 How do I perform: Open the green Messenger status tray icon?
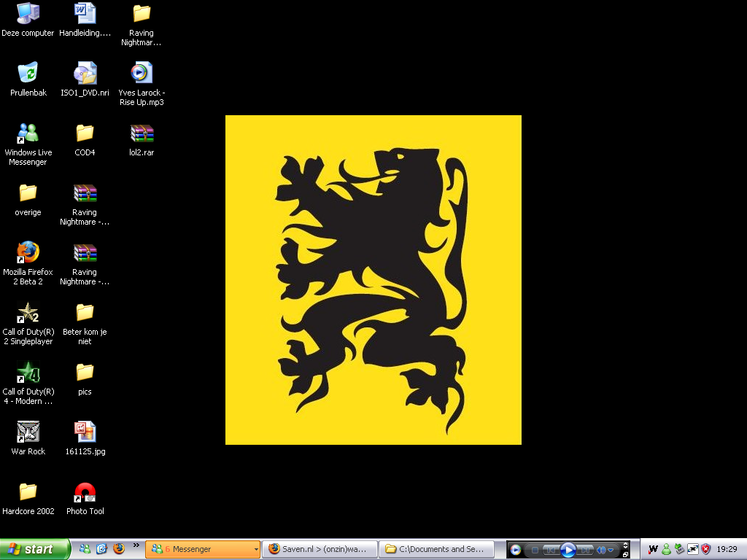coord(666,550)
